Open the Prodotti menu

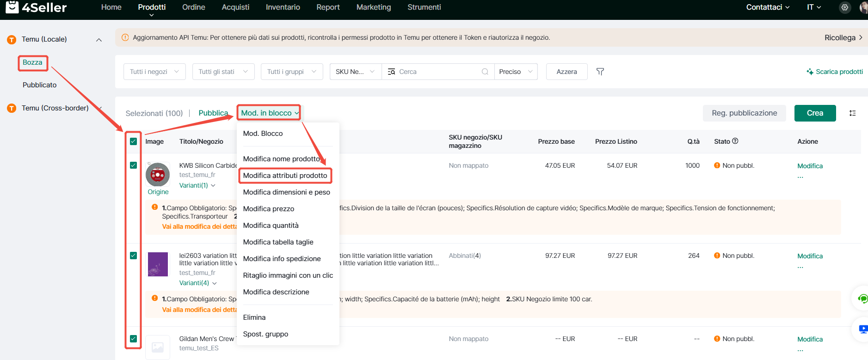pos(152,7)
